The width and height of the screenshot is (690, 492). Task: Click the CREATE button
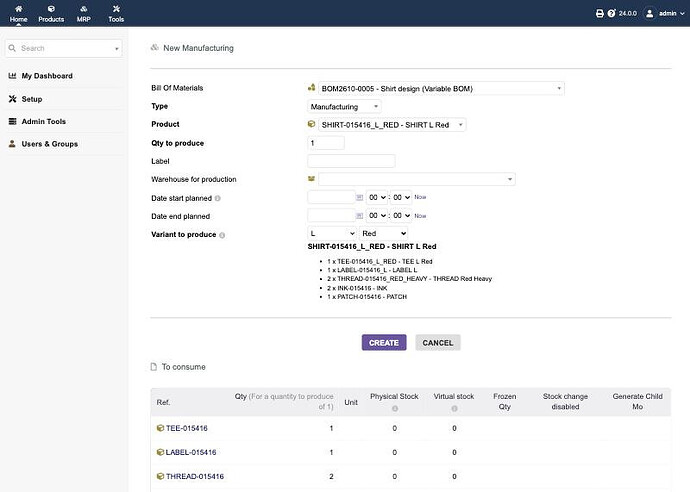click(384, 343)
